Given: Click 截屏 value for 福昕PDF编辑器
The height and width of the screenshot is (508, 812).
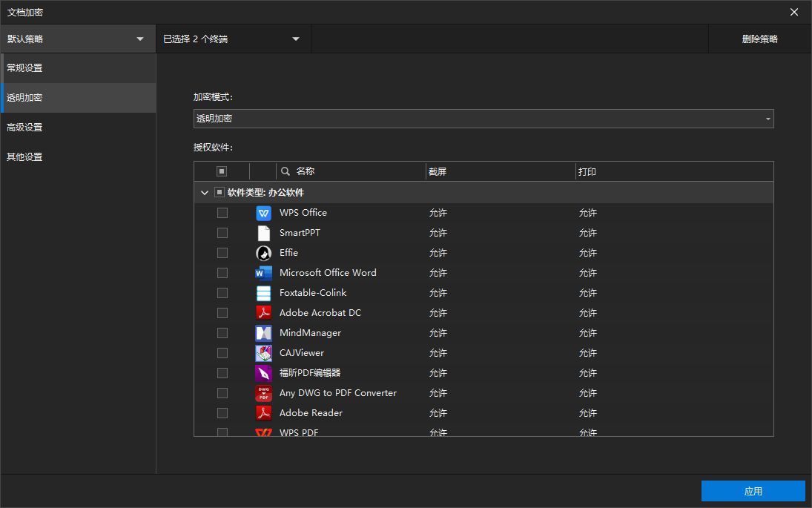Looking at the screenshot, I should 438,373.
